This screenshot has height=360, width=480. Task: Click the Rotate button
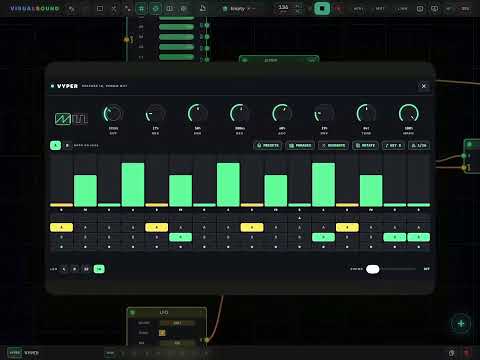point(365,145)
